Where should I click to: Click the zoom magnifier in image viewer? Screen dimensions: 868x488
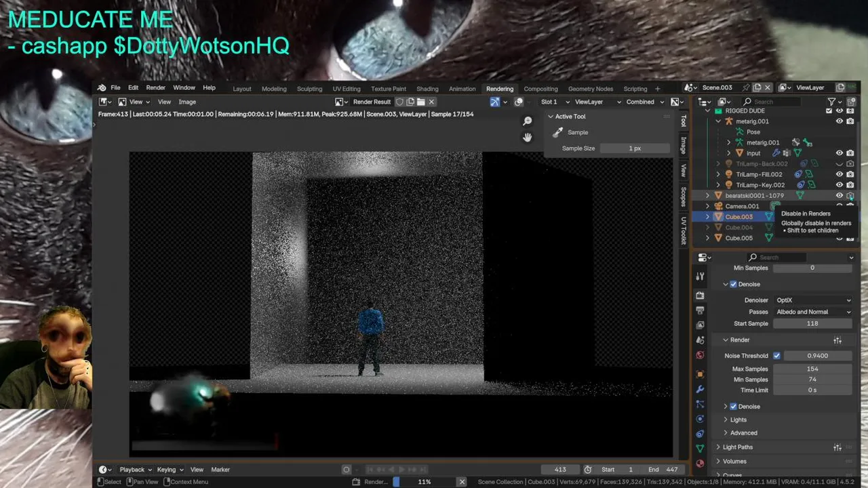pyautogui.click(x=527, y=121)
